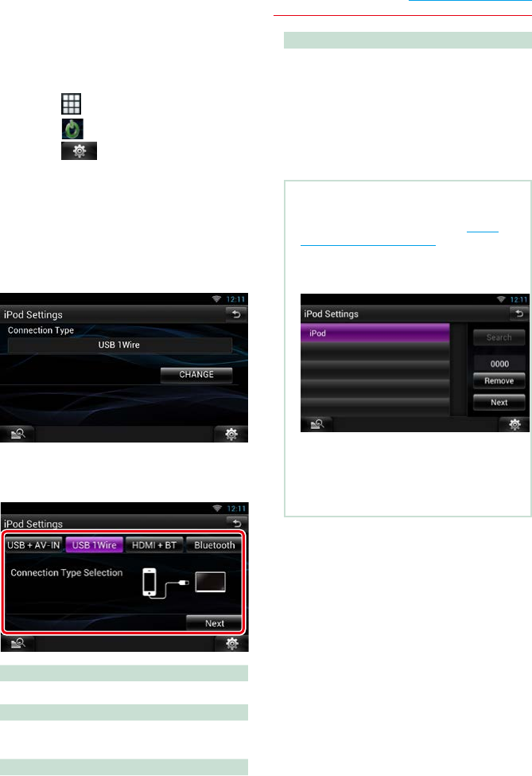Click the standalone gear settings icon
532x776 pixels.
click(x=79, y=151)
